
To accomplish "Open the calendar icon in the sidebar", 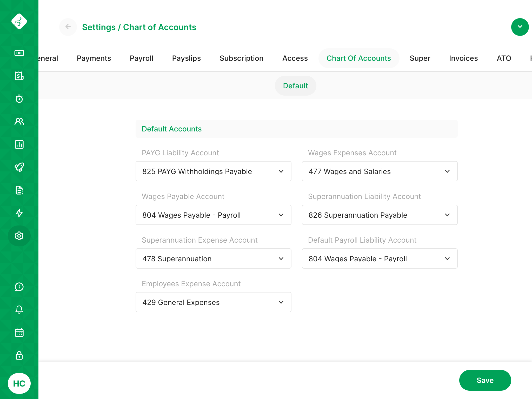I will [19, 332].
